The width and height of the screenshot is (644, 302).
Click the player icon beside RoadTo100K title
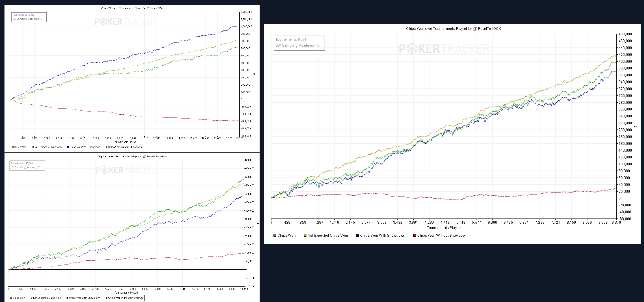(475, 29)
